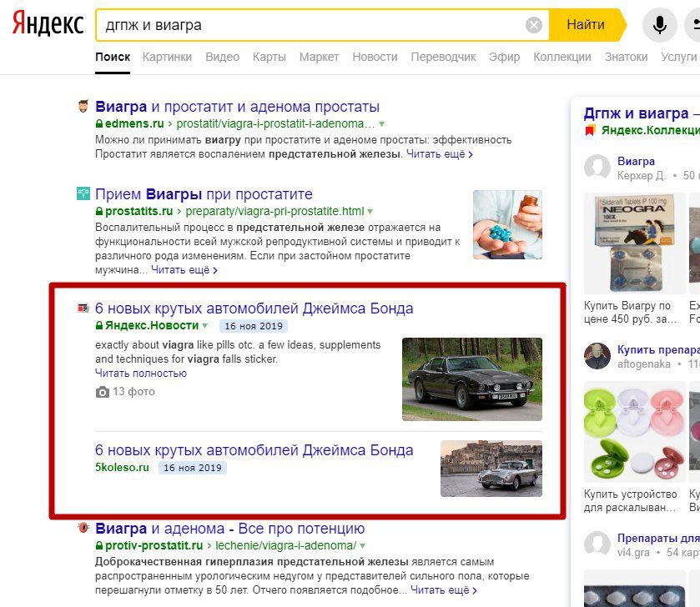700x607 pixels.
Task: Click 'Читать ещё' in prostatits.ru snippet
Action: pos(184,270)
